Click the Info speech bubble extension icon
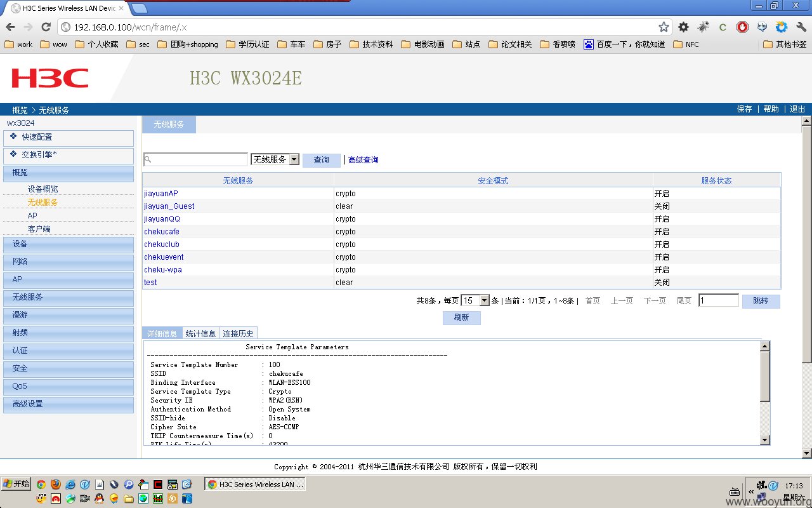The height and width of the screenshot is (508, 812). [x=762, y=27]
